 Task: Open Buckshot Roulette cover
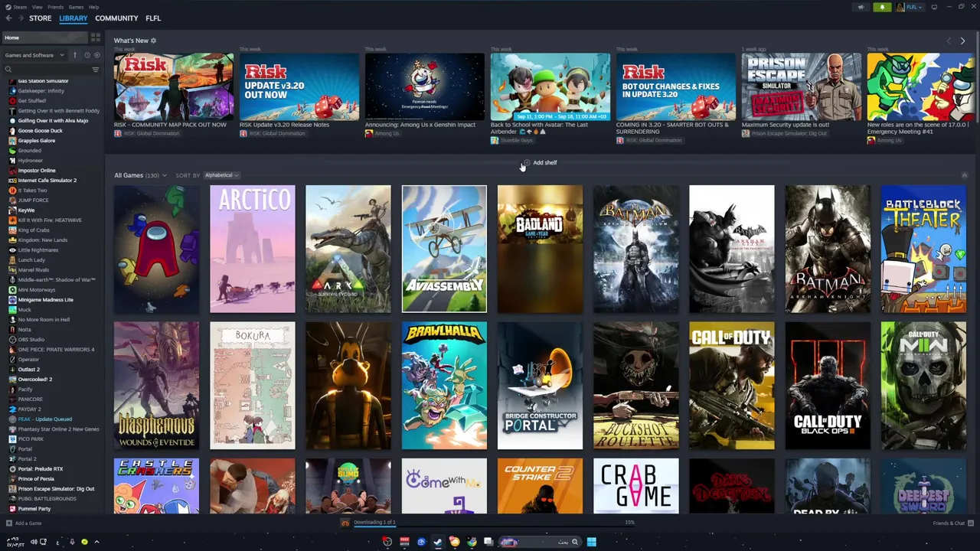pos(636,386)
